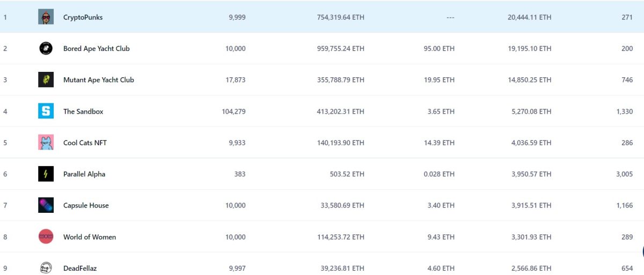This screenshot has width=644, height=275.
Task: Open the CryptoPunks collection link
Action: point(83,17)
